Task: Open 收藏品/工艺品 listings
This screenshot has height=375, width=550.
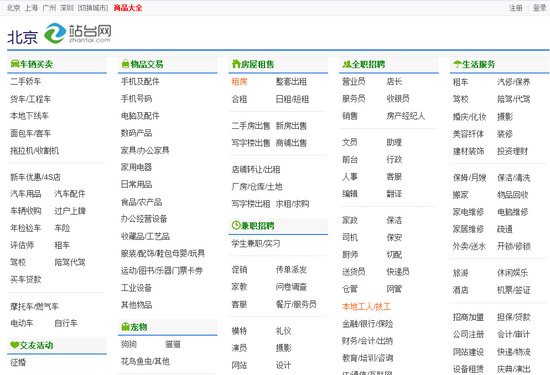Action: coord(145,236)
